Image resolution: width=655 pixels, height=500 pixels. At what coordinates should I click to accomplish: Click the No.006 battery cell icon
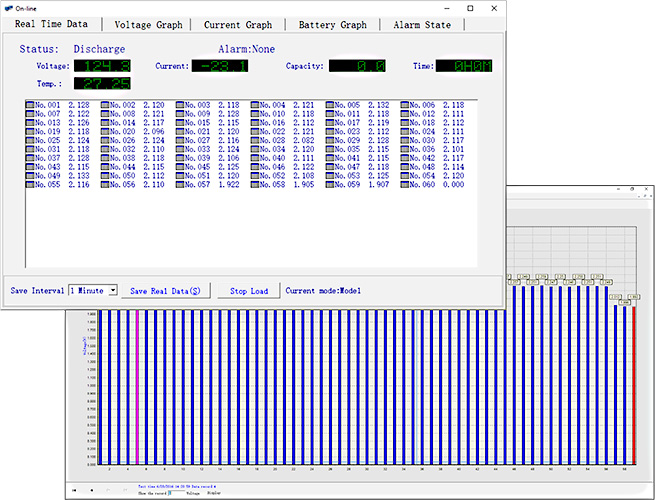pos(406,105)
